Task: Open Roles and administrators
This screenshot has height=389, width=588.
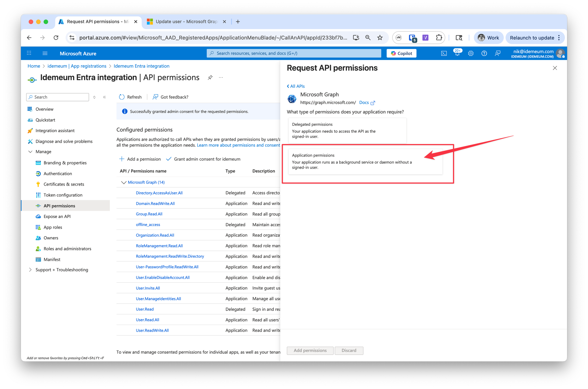Action: (67, 249)
